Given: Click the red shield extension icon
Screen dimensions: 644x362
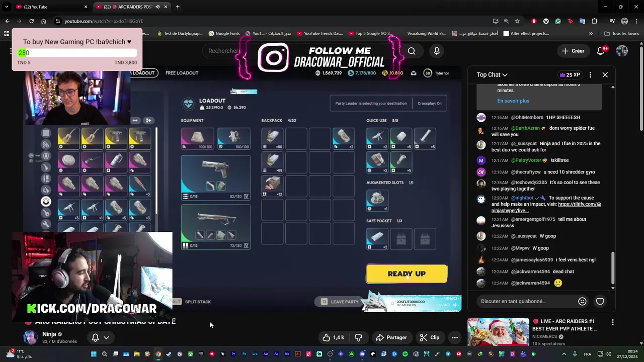Looking at the screenshot, I should [x=534, y=21].
